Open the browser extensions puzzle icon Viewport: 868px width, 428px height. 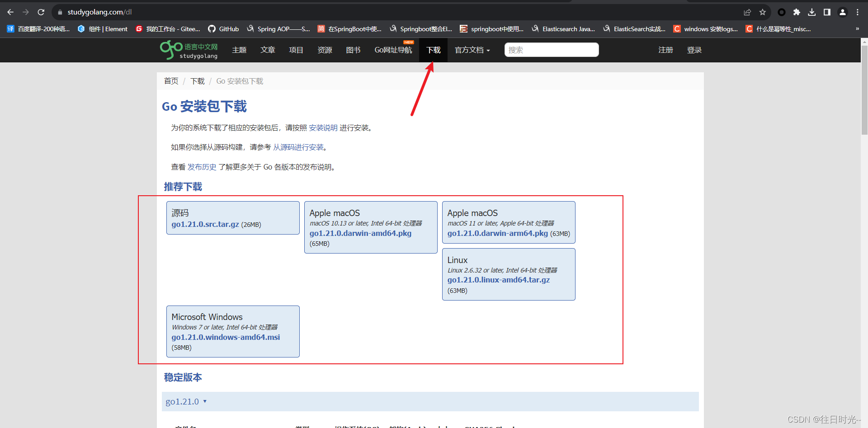point(797,12)
